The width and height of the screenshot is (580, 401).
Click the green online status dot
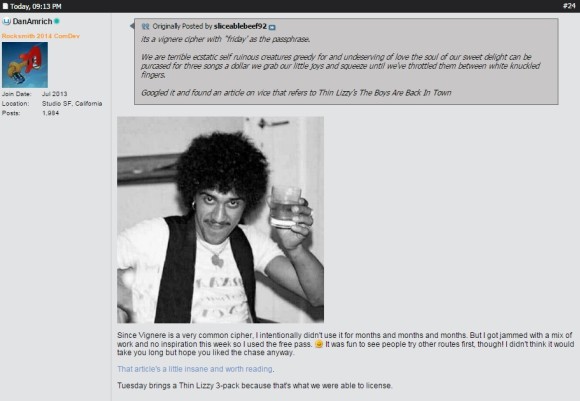(57, 21)
